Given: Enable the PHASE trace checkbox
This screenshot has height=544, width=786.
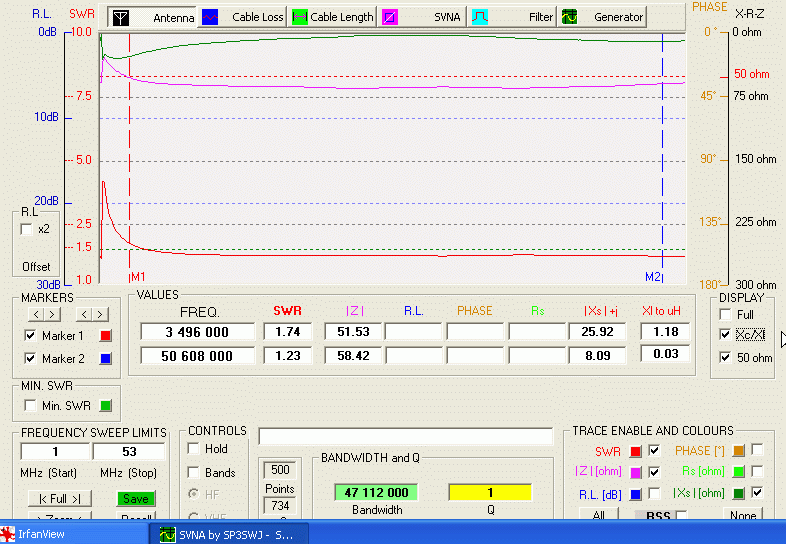Looking at the screenshot, I should (x=757, y=450).
